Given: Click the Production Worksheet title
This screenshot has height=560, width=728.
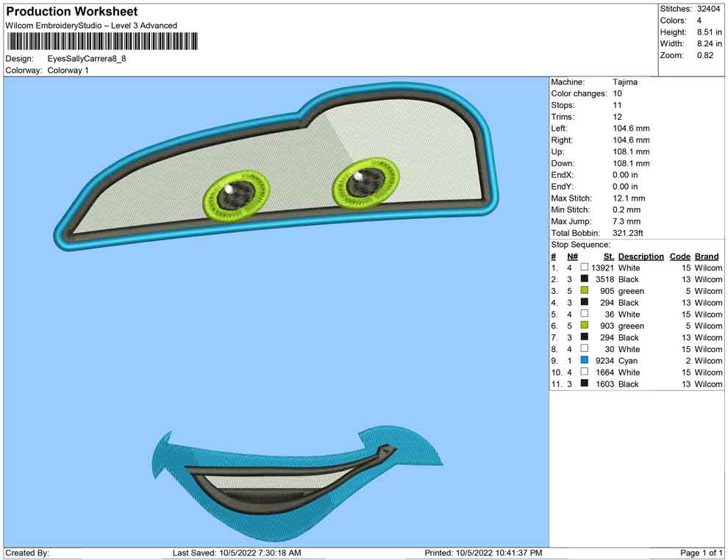Looking at the screenshot, I should 71,12.
